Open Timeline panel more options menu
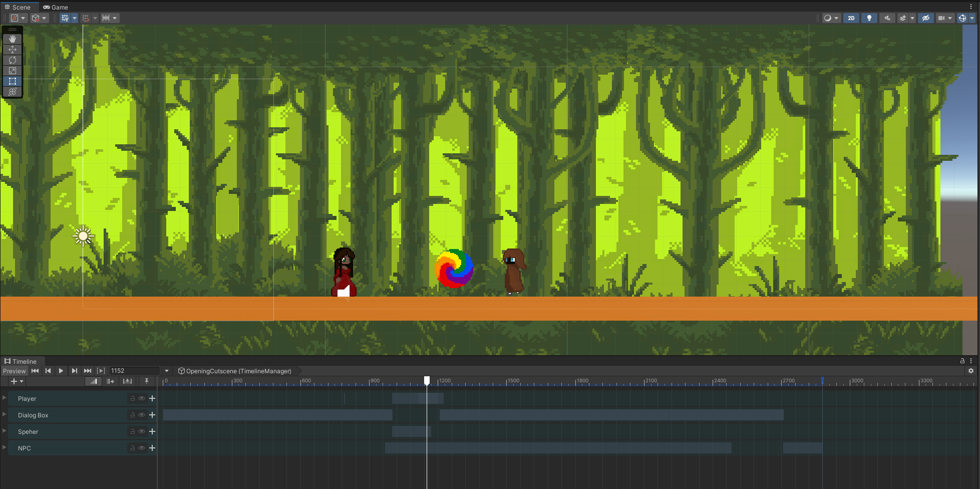This screenshot has width=980, height=489. [x=971, y=361]
